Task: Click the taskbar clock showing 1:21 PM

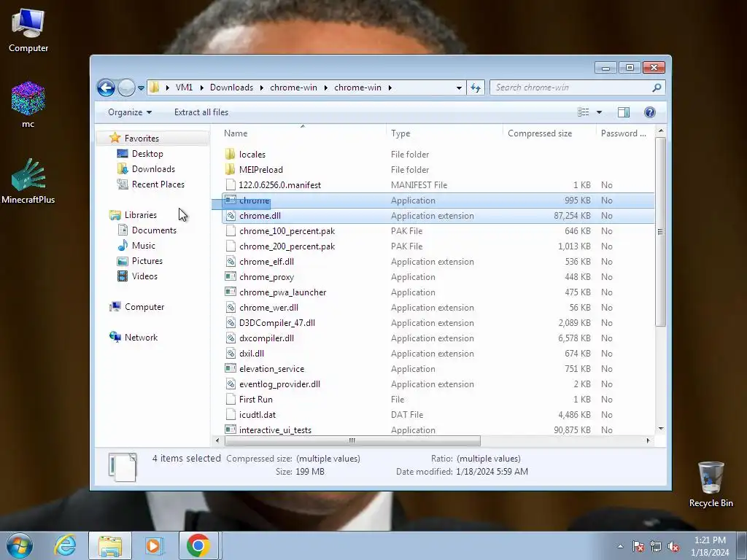Action: click(710, 540)
